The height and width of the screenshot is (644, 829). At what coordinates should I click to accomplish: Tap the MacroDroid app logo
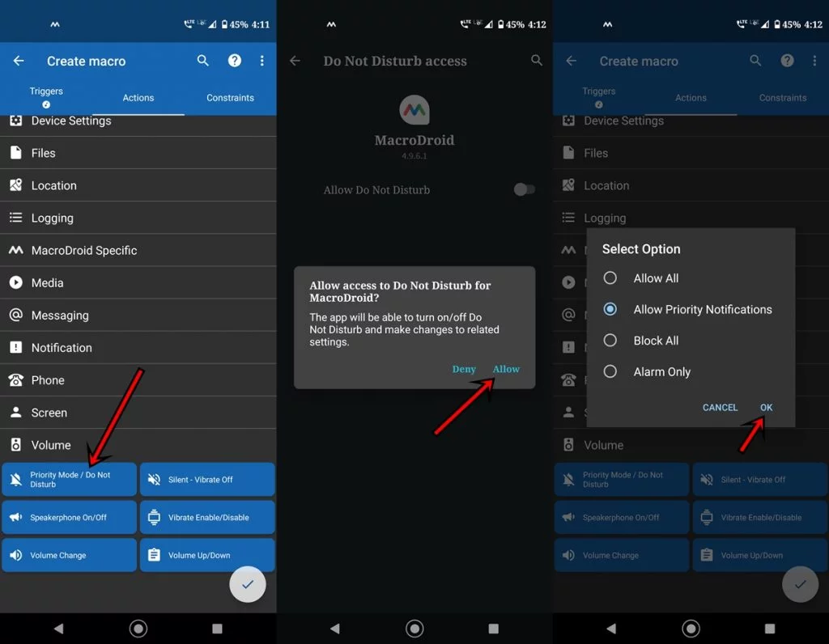pyautogui.click(x=414, y=110)
